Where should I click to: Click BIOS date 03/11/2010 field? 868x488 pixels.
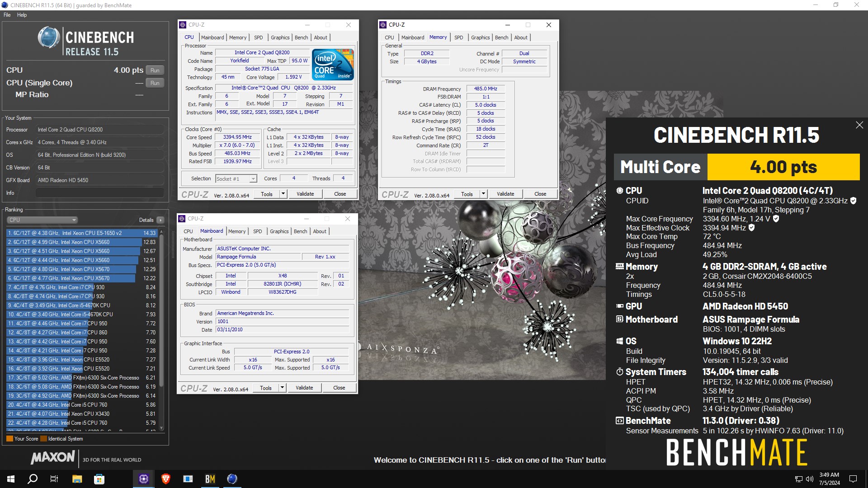point(283,330)
